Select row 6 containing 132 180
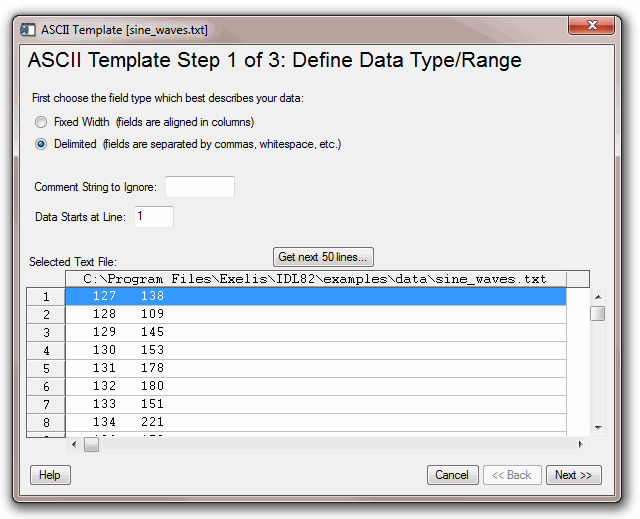The width and height of the screenshot is (640, 519). [x=315, y=386]
